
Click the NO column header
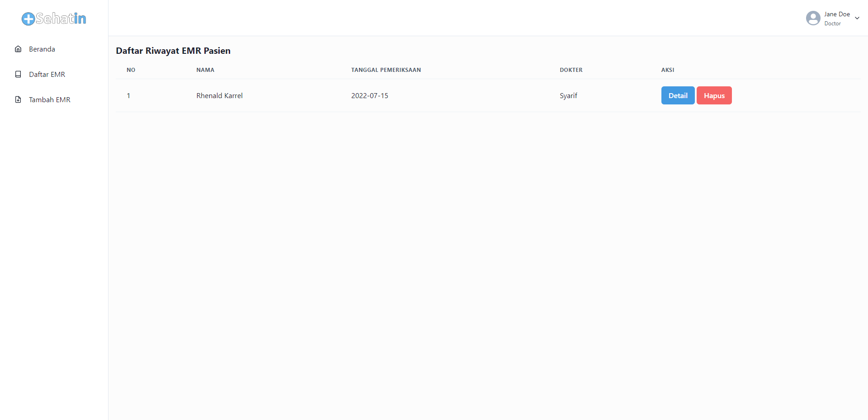pyautogui.click(x=131, y=70)
